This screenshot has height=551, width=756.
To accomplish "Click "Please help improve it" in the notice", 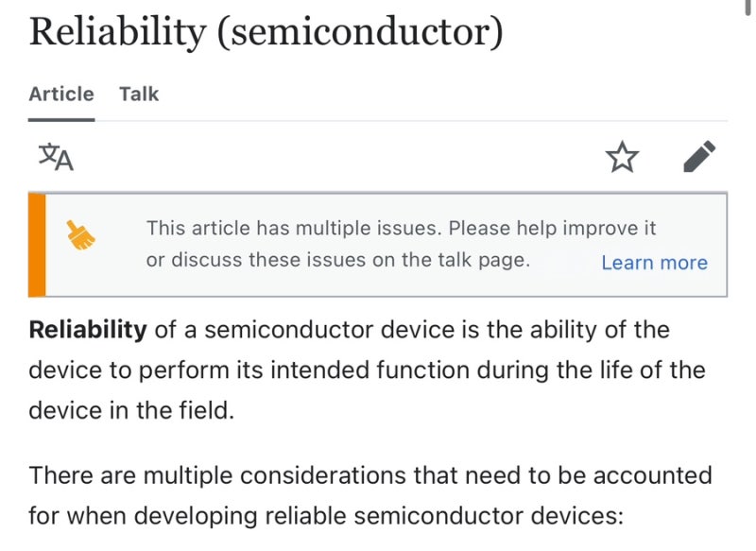I will point(552,229).
